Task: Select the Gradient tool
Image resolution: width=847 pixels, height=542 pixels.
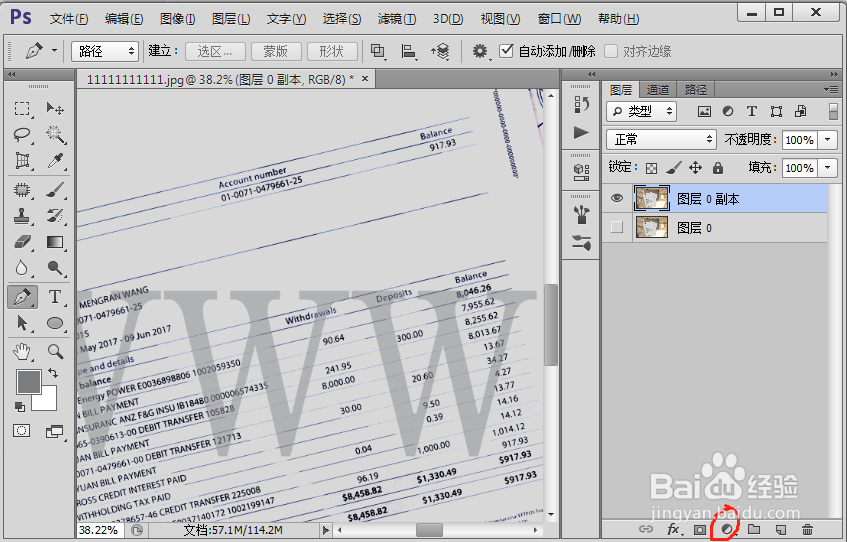Action: click(55, 242)
